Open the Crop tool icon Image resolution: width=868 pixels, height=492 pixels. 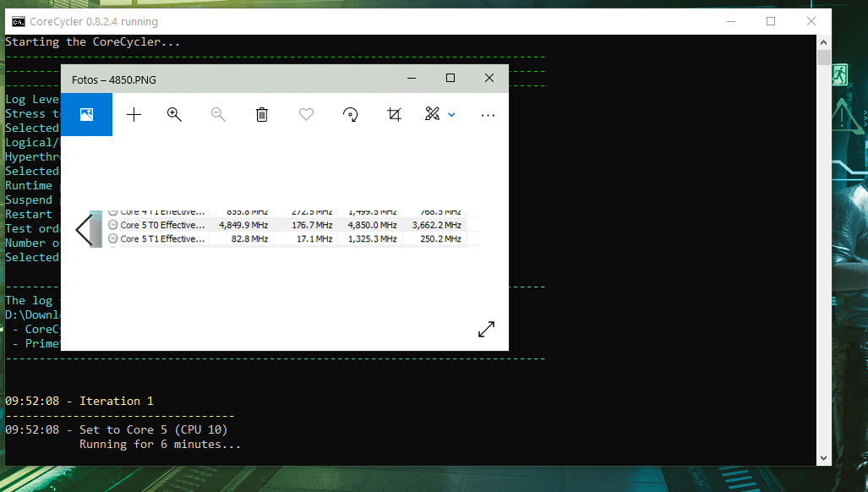tap(394, 115)
